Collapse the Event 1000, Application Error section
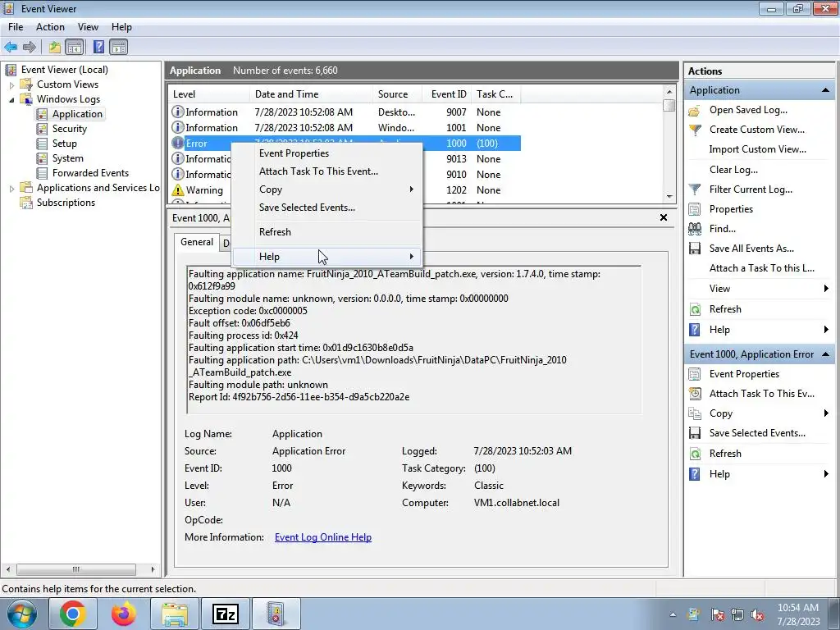This screenshot has height=630, width=840. click(x=825, y=354)
